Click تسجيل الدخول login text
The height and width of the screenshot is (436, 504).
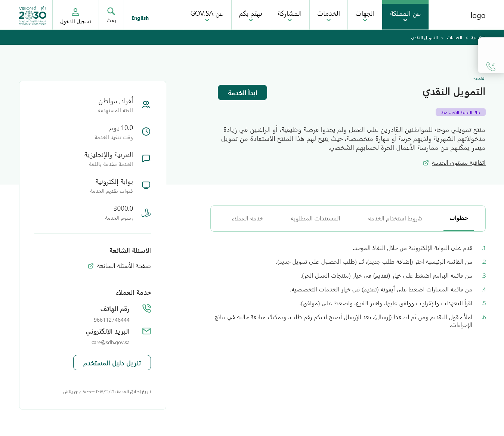coord(75,21)
